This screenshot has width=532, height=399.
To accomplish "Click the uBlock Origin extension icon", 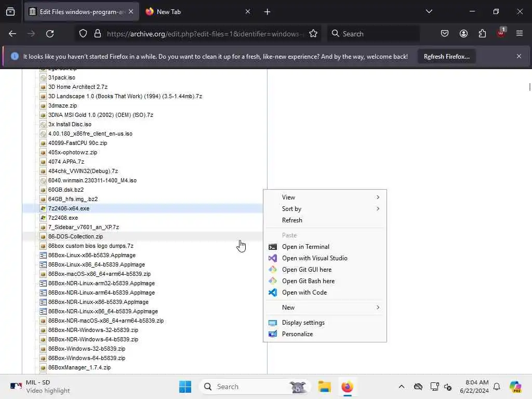I will point(501,33).
